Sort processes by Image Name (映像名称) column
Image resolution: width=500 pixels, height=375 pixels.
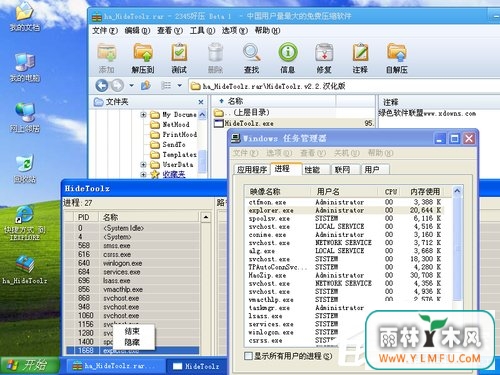pyautogui.click(x=278, y=192)
